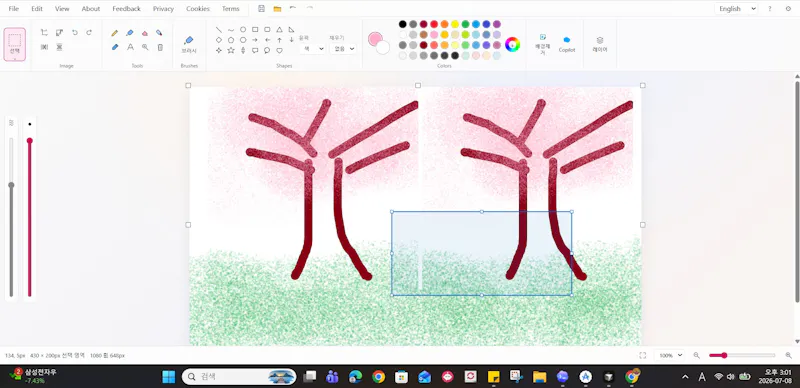Rotate image left icon
Screen dimensions: 800x388
click(74, 32)
